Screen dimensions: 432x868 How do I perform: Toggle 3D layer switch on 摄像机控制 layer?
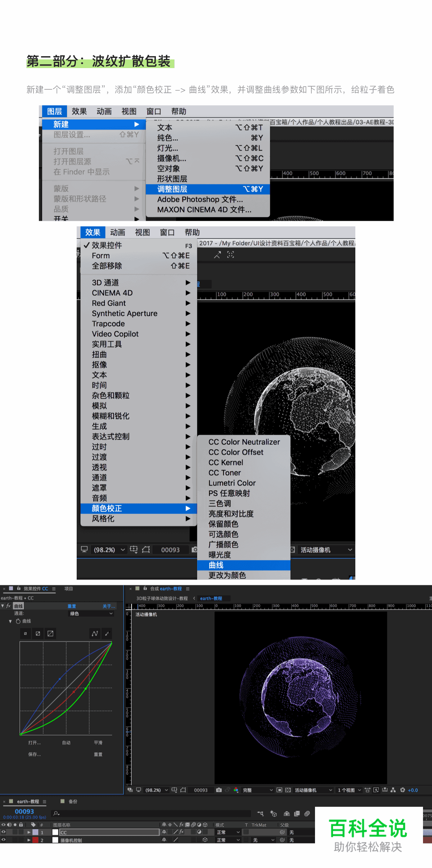205,840
